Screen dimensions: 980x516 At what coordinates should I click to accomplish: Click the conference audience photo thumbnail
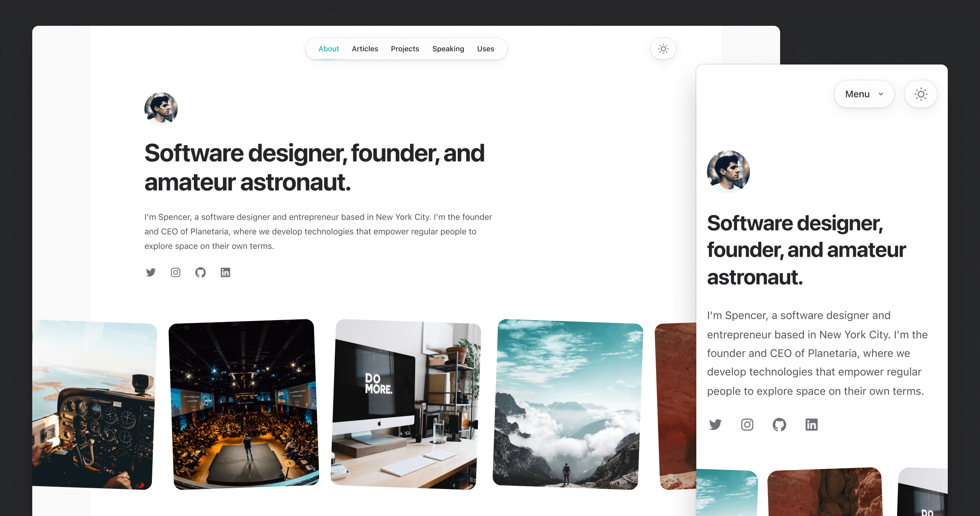pos(241,404)
